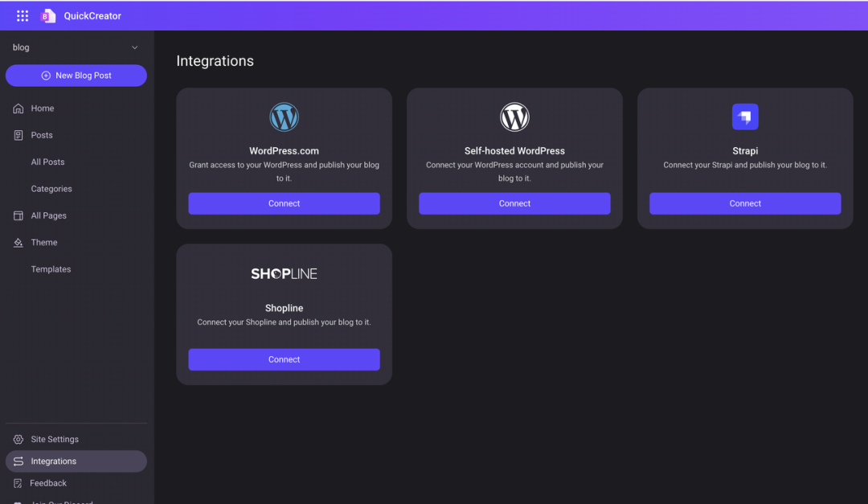Click the Self-hosted WordPress logo
The height and width of the screenshot is (504, 868).
pyautogui.click(x=515, y=117)
